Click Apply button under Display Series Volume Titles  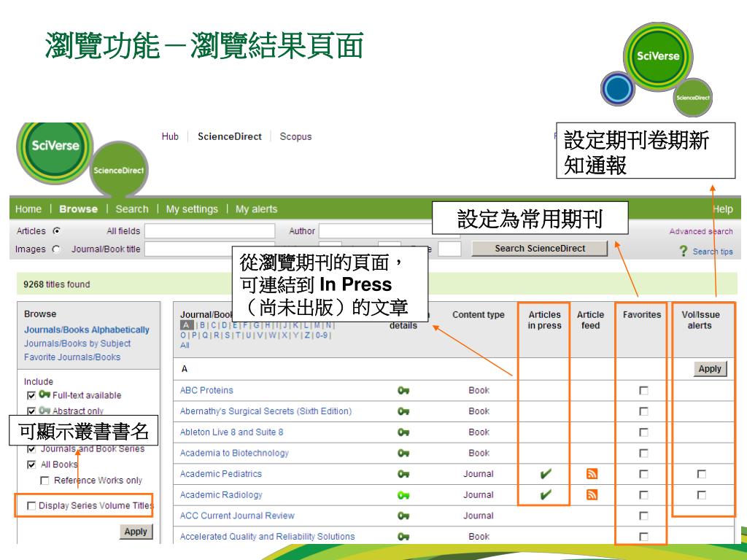(x=136, y=532)
